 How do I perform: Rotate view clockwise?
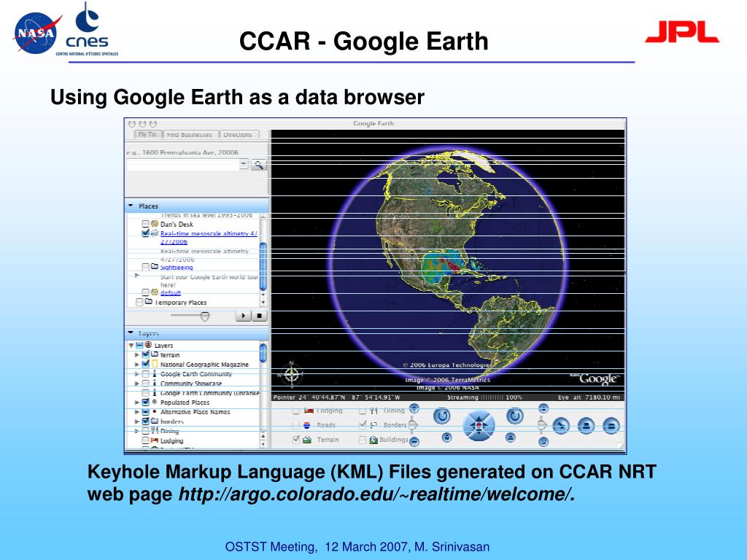(x=514, y=416)
